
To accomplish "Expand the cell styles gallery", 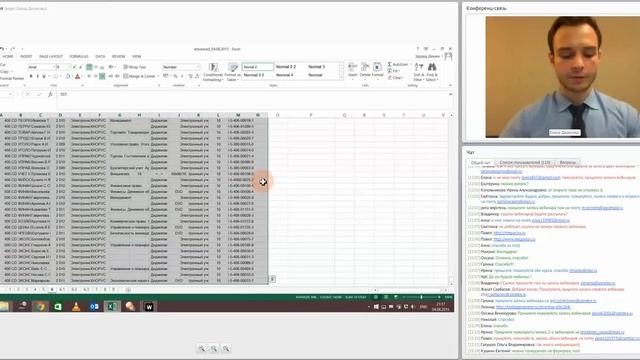I will click(341, 77).
